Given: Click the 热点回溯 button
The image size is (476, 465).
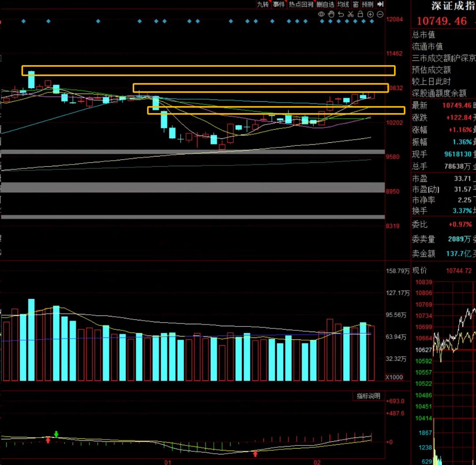Looking at the screenshot, I should click(x=301, y=4).
